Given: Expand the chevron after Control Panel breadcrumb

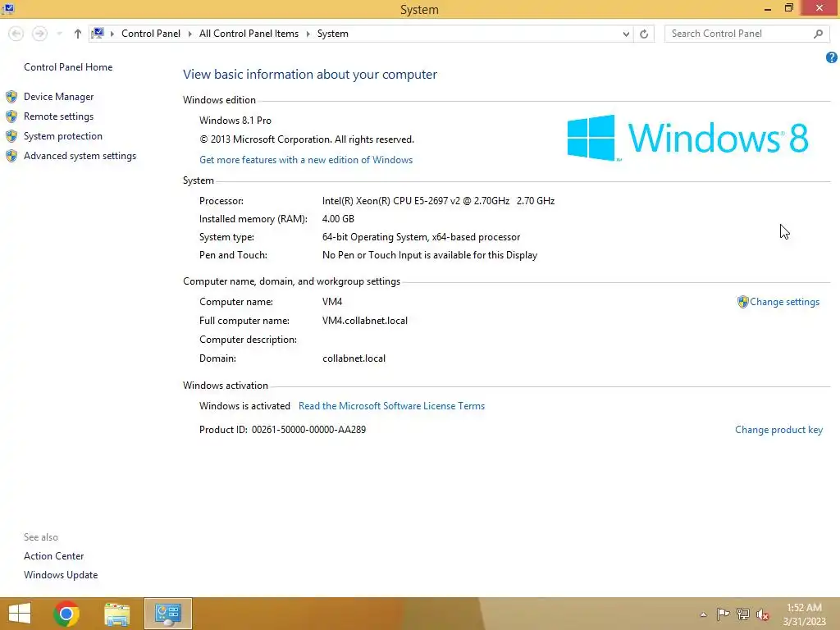Looking at the screenshot, I should 189,34.
